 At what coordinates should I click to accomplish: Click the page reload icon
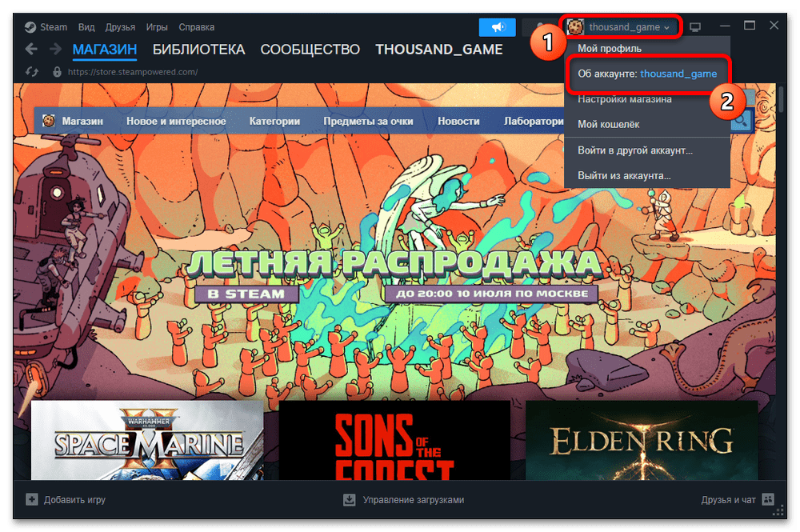[x=32, y=72]
